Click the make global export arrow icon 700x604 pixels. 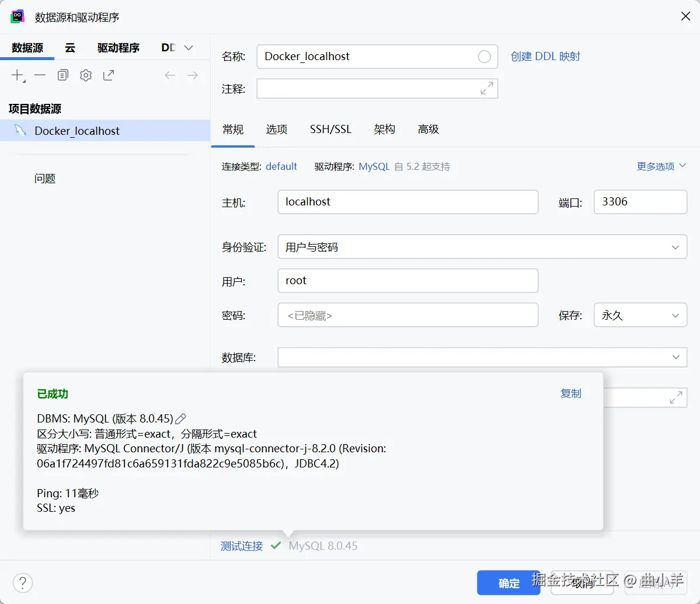(x=109, y=75)
